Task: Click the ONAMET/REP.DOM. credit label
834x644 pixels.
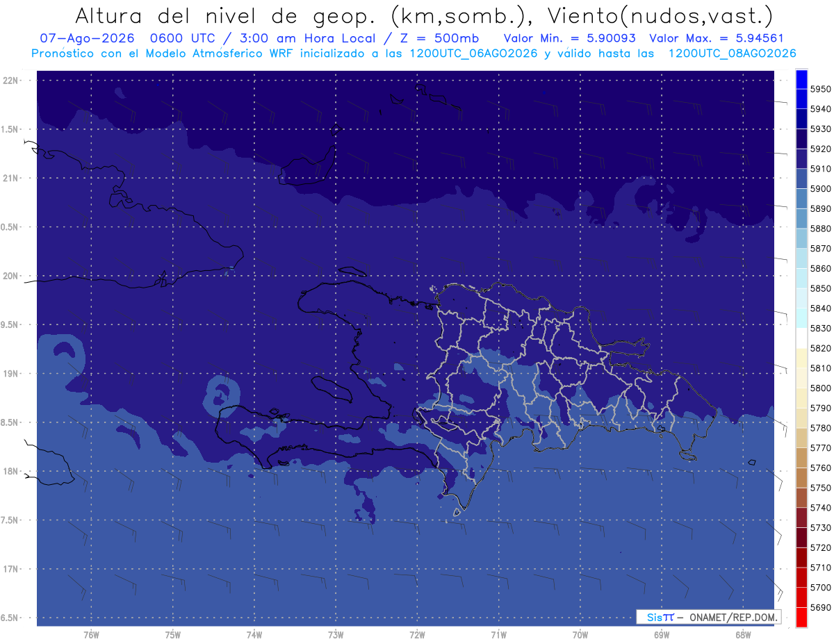Action: pos(732,617)
